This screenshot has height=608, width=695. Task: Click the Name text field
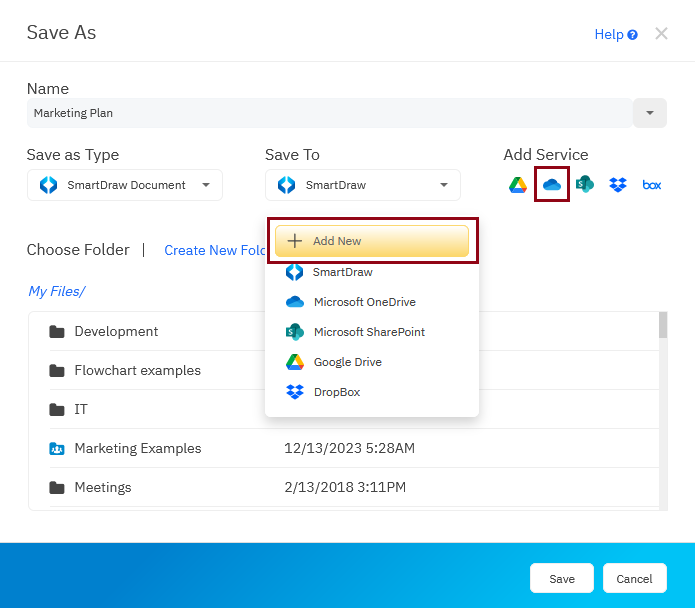coord(330,113)
